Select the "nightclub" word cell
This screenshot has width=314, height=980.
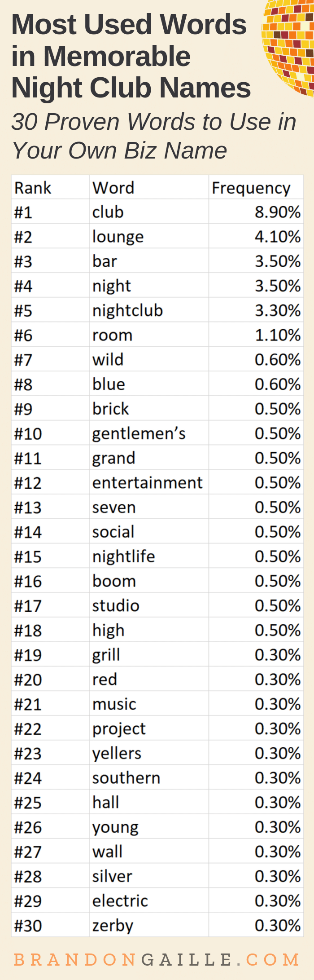(127, 311)
